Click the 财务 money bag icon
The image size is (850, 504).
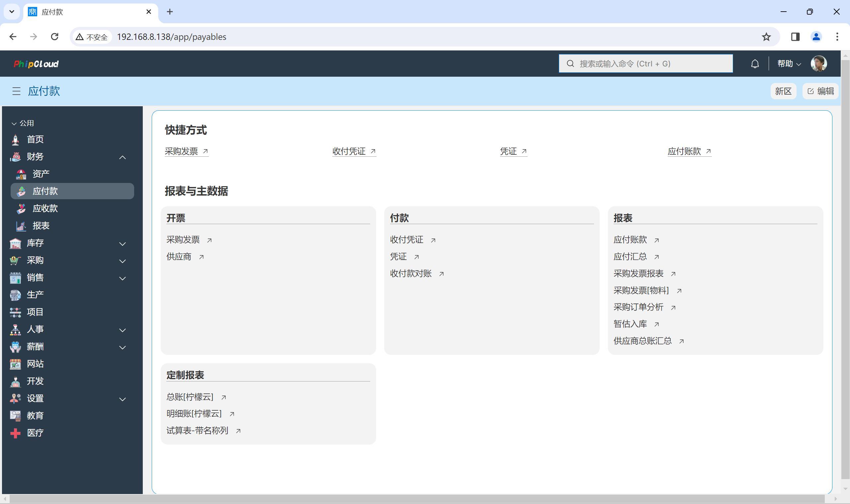(x=15, y=157)
